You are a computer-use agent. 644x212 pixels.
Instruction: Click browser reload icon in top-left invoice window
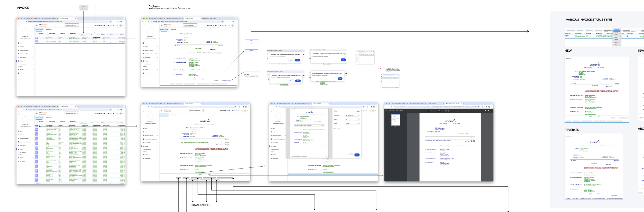coord(23,21)
